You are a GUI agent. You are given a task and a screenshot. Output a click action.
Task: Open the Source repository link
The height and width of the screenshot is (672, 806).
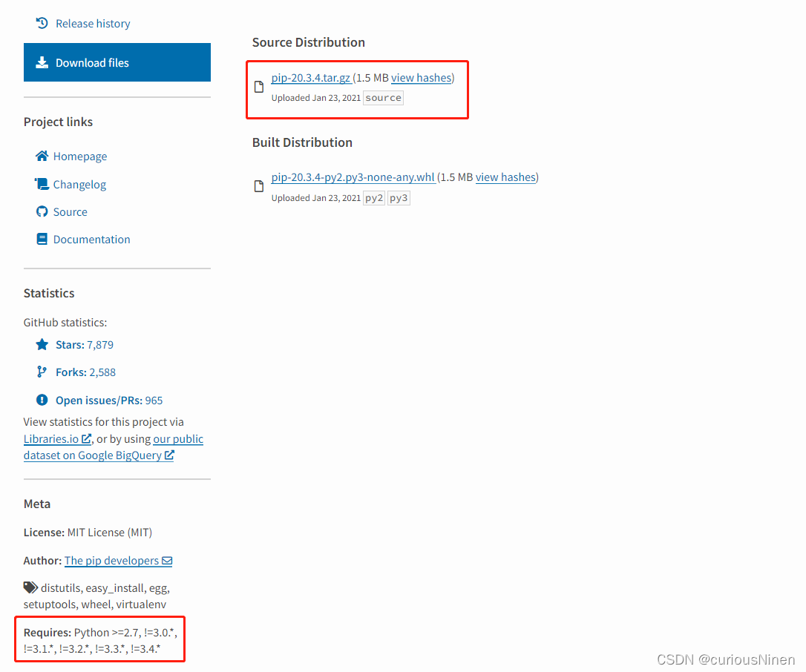click(x=71, y=211)
